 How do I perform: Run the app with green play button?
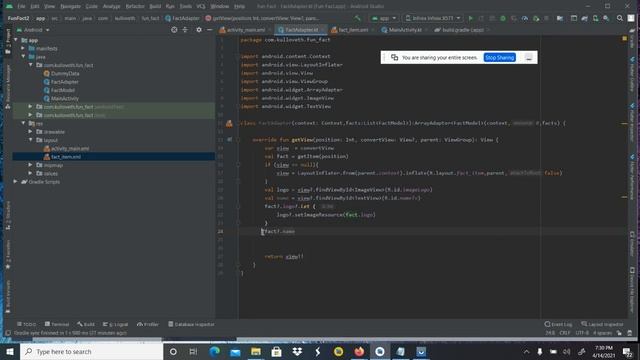tap(471, 18)
